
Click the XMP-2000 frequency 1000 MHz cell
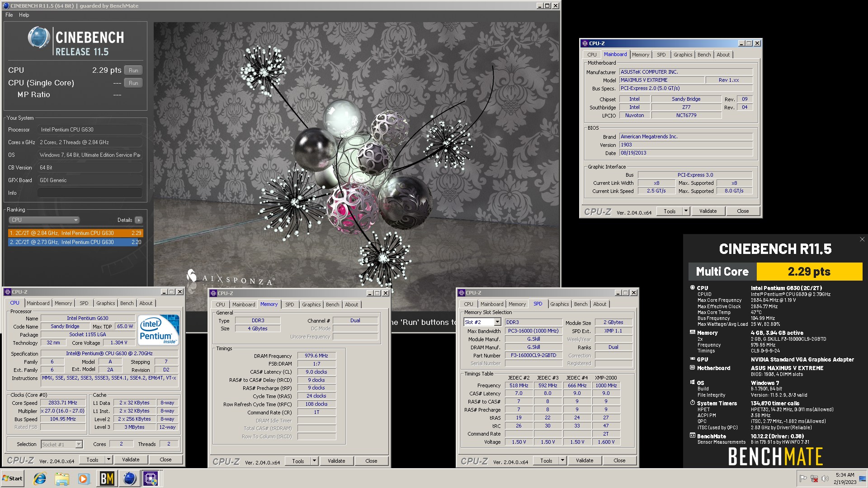click(x=606, y=385)
